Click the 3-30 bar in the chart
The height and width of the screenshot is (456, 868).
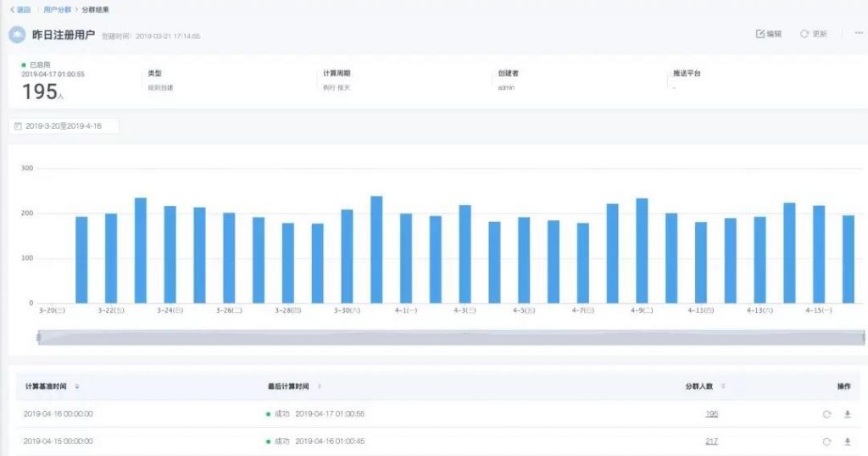point(347,256)
